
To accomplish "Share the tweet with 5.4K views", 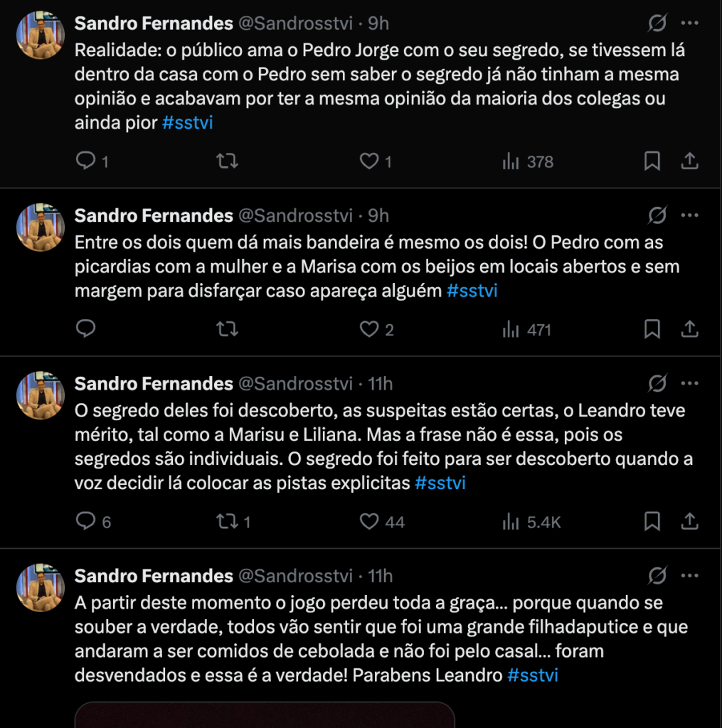I will [x=689, y=522].
